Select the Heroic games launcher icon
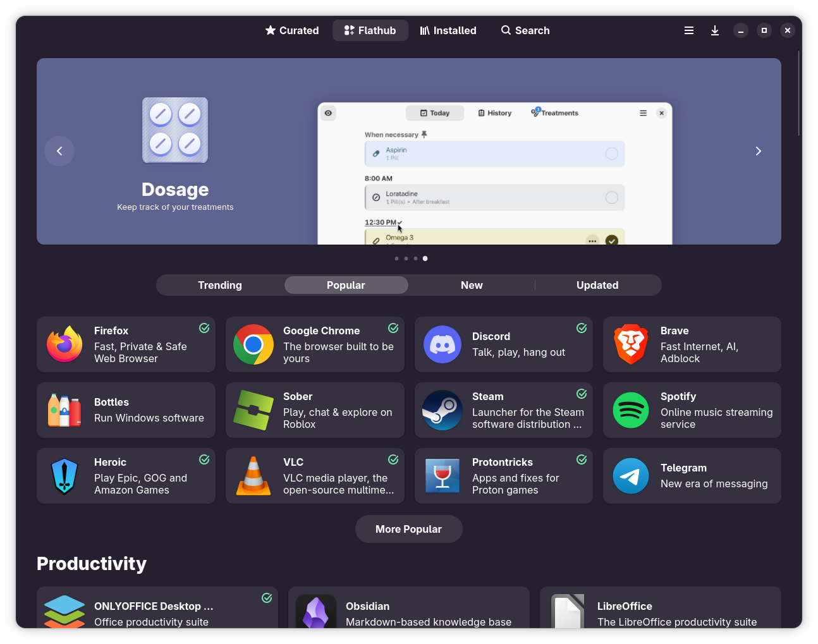Image resolution: width=818 pixels, height=644 pixels. click(x=64, y=476)
